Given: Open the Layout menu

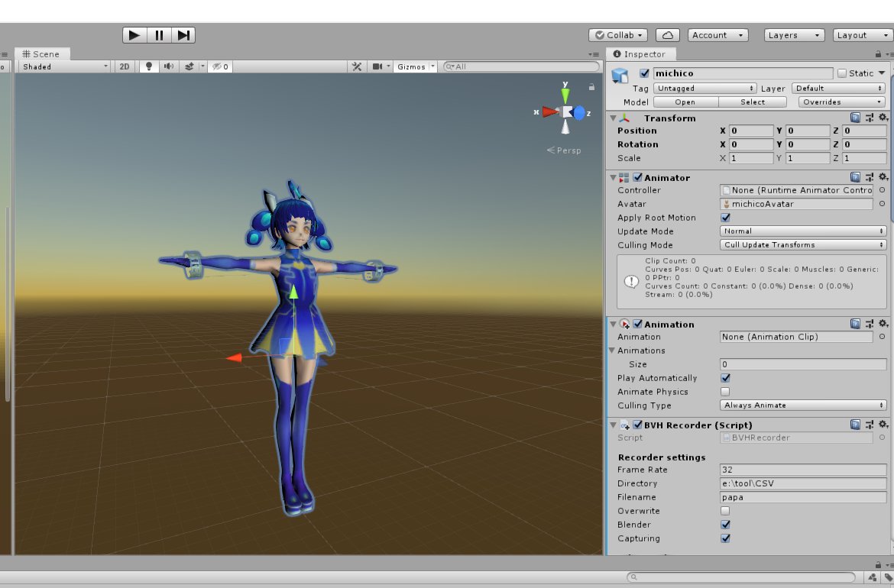Looking at the screenshot, I should (863, 35).
